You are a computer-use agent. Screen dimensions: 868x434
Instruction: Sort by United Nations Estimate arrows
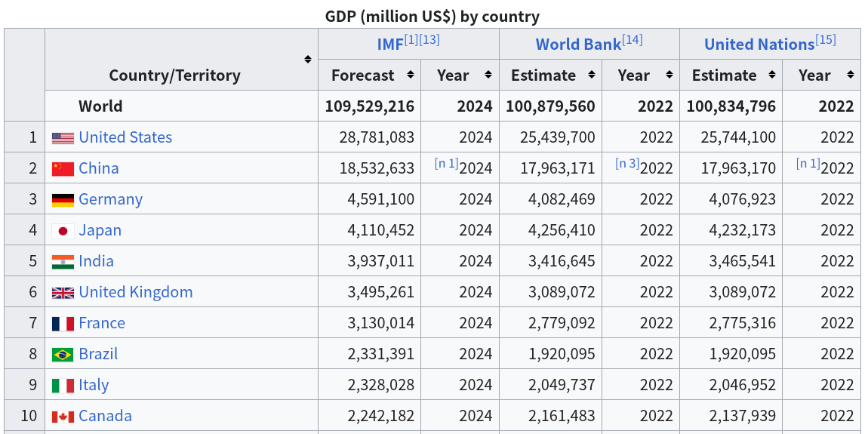point(771,75)
